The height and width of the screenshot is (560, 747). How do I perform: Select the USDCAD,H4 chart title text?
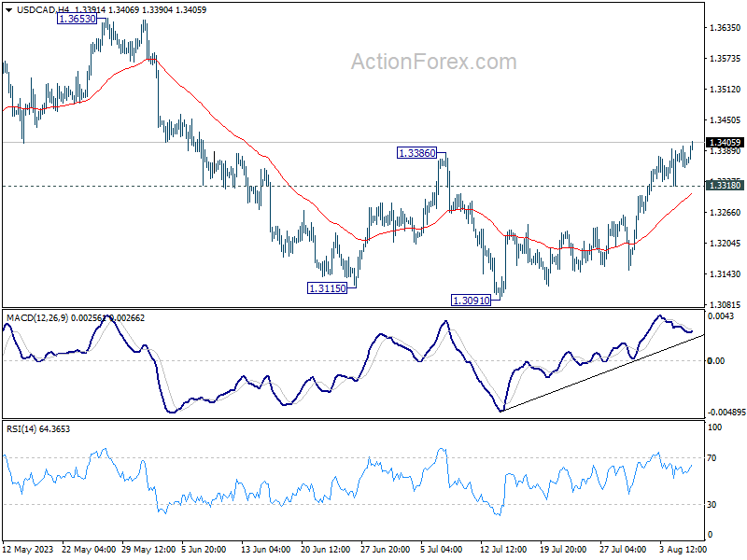tap(41, 10)
